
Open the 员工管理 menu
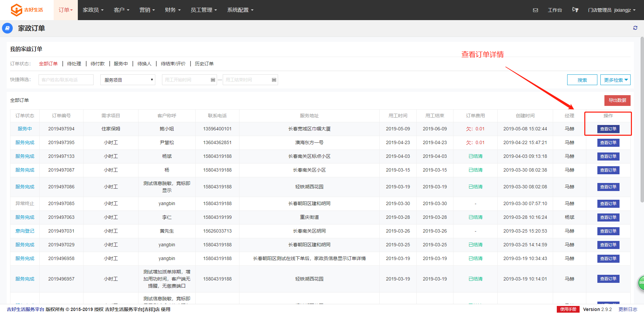pos(204,10)
